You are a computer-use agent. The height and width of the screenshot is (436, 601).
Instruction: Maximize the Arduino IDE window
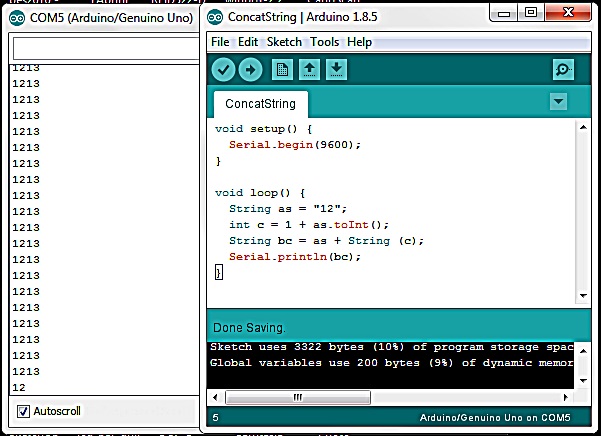click(x=531, y=13)
